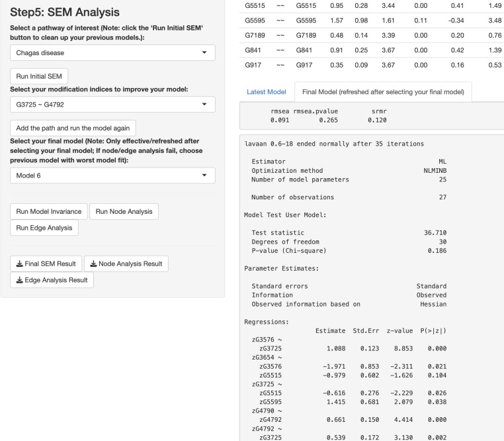Image resolution: width=504 pixels, height=441 pixels.
Task: Click the caret arrow of the Model 6 selector
Action: (204, 175)
